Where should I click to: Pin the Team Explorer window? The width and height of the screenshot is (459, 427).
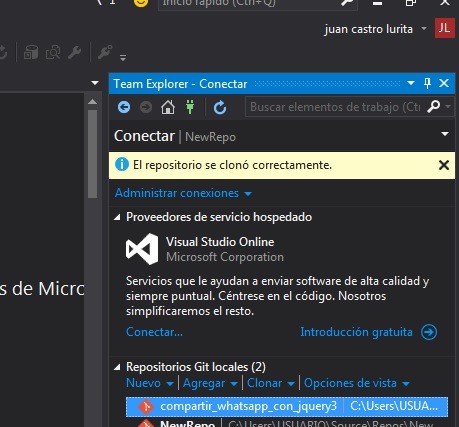427,83
